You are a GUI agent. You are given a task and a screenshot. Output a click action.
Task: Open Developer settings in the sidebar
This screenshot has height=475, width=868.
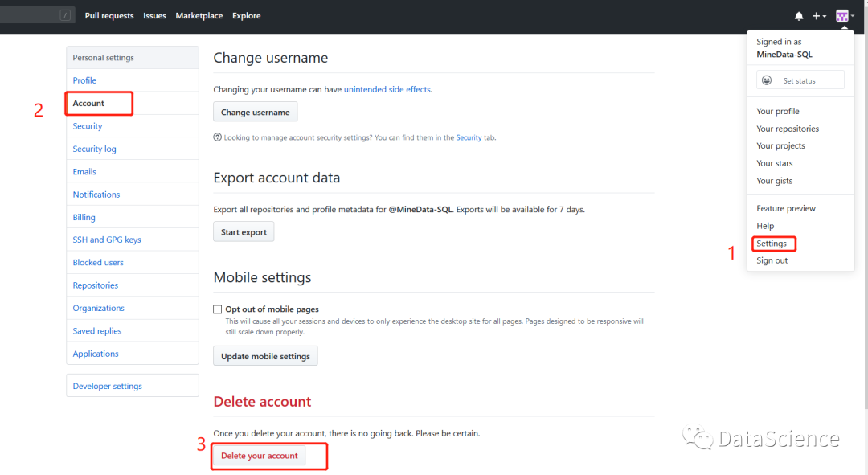pyautogui.click(x=107, y=386)
